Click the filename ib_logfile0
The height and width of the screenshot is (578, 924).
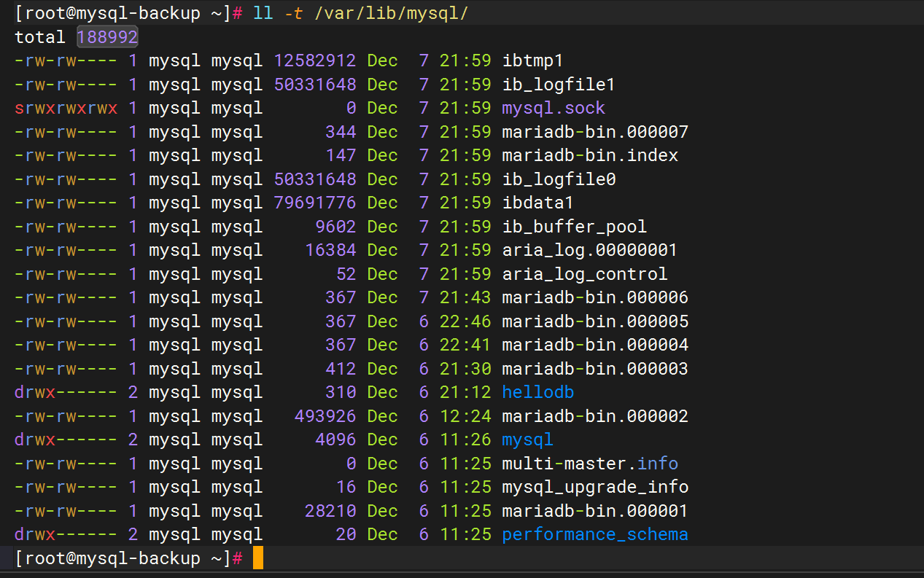click(559, 179)
